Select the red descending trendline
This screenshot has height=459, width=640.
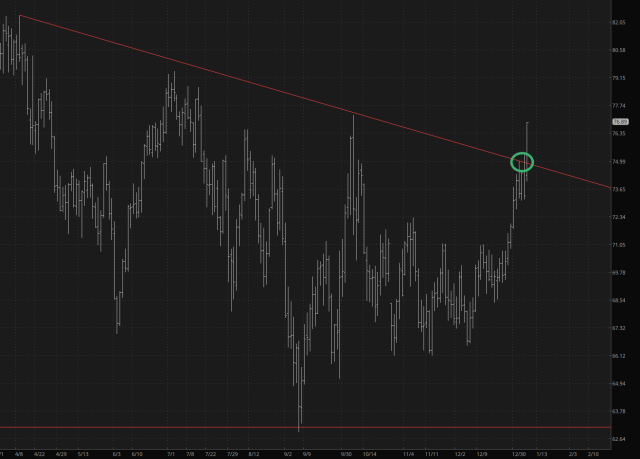click(300, 96)
